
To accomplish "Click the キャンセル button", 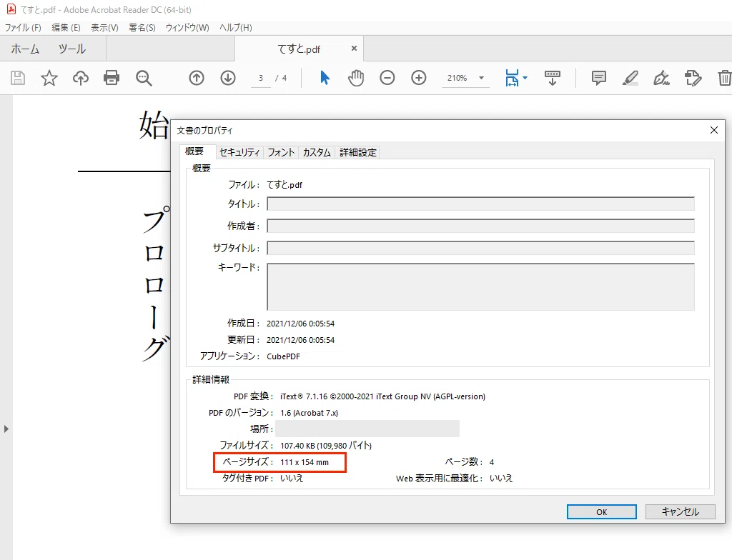I will [x=681, y=512].
